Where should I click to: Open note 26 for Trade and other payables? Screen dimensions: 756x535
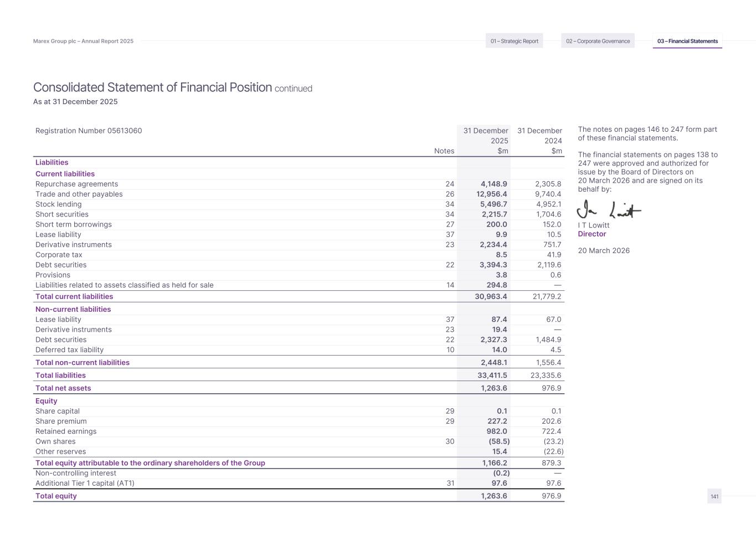[450, 194]
